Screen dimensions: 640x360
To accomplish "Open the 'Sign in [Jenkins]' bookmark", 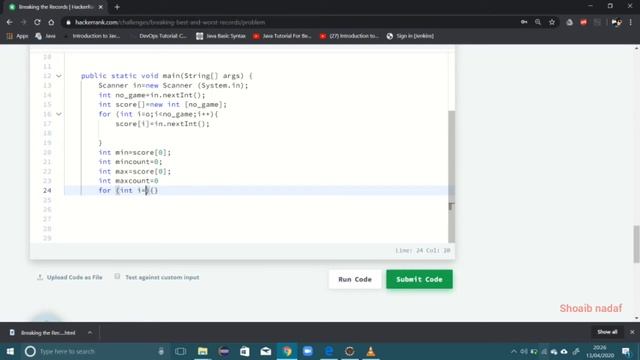I will coord(410,36).
